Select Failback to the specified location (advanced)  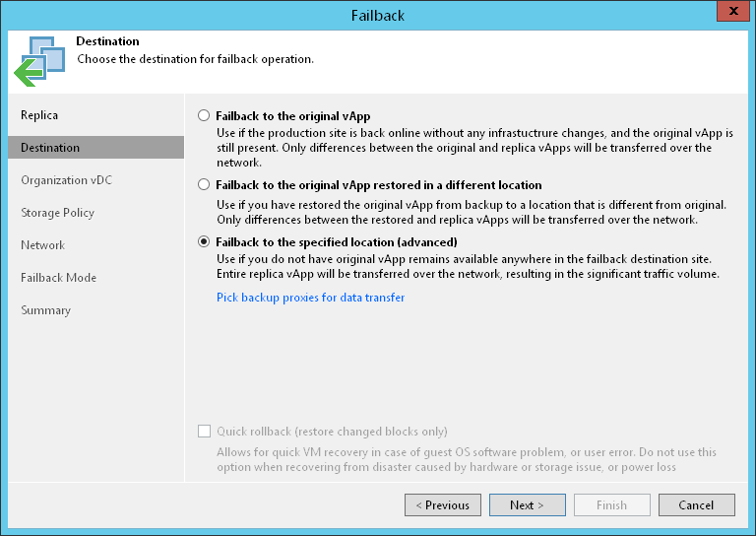(204, 241)
